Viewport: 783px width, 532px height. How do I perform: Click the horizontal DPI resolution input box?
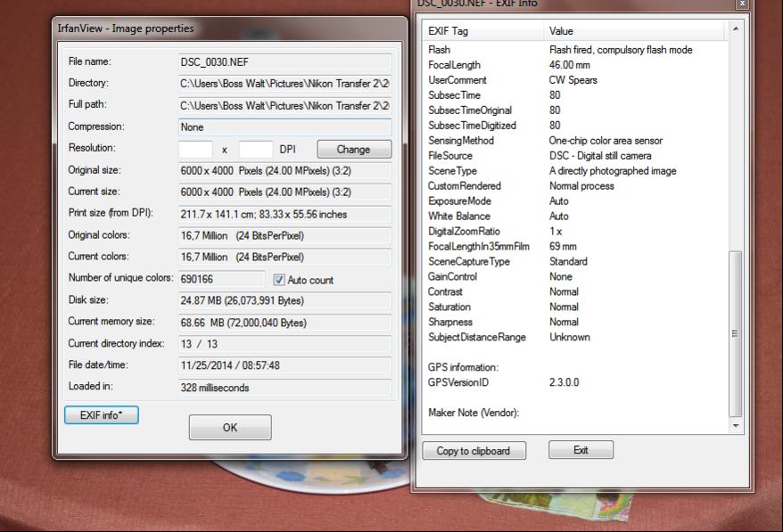(196, 150)
